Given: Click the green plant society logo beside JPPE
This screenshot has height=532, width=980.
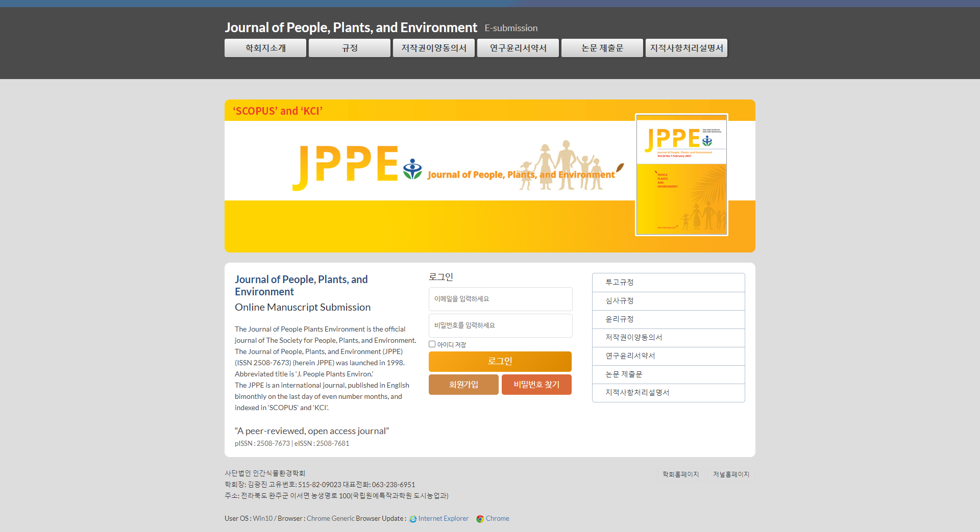Looking at the screenshot, I should coord(411,168).
